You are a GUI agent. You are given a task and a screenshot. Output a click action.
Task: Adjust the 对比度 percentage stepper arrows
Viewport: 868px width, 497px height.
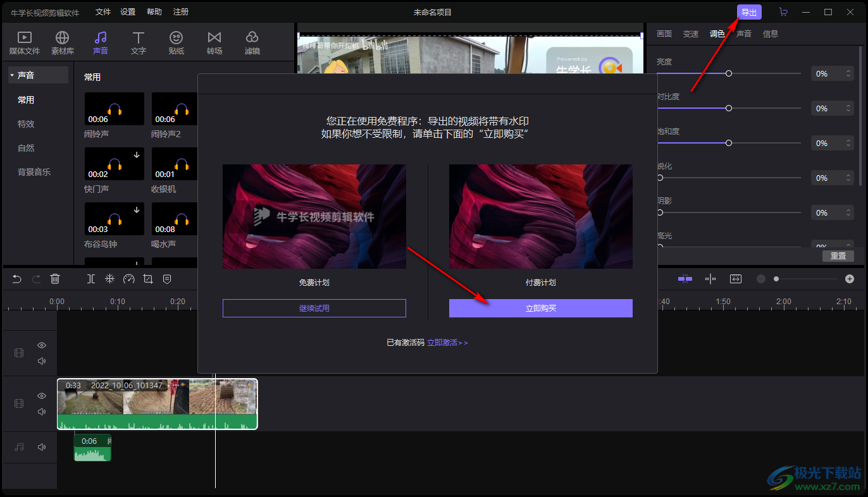(848, 109)
